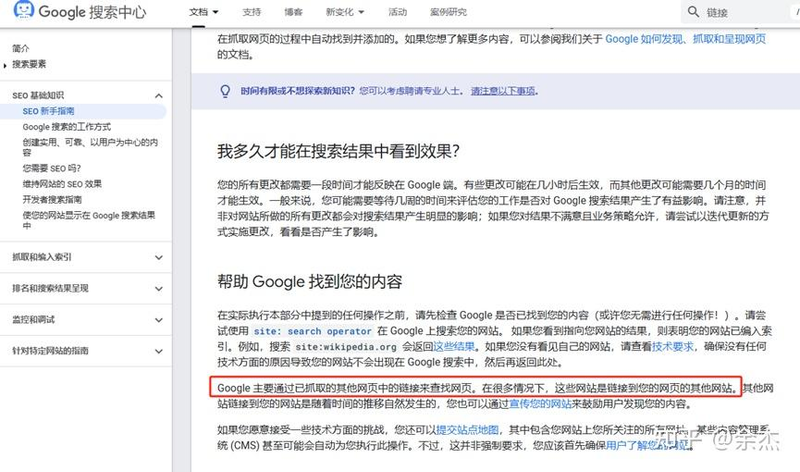
Task: Expand the 抓取和编入索引 section chevron
Action: point(159,258)
